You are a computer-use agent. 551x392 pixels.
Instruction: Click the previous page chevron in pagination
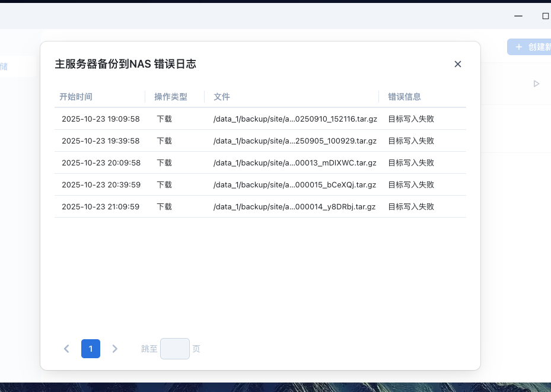(66, 349)
